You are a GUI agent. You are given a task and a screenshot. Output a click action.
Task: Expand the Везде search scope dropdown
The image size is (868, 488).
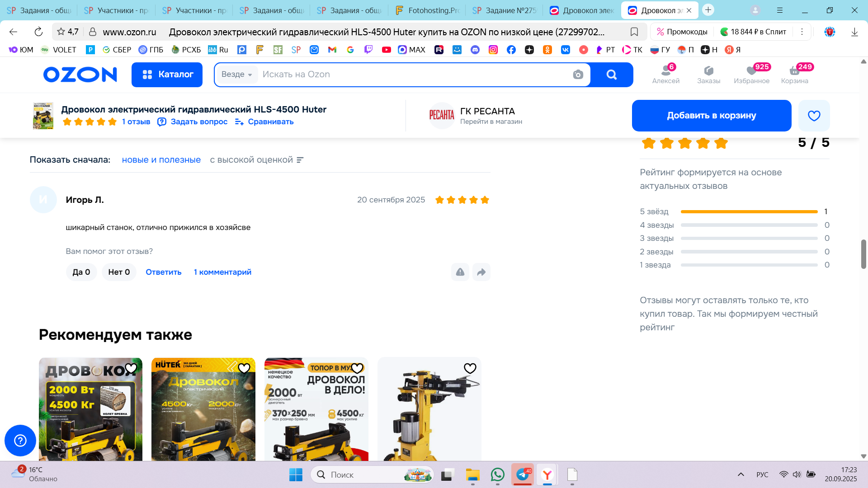click(237, 75)
